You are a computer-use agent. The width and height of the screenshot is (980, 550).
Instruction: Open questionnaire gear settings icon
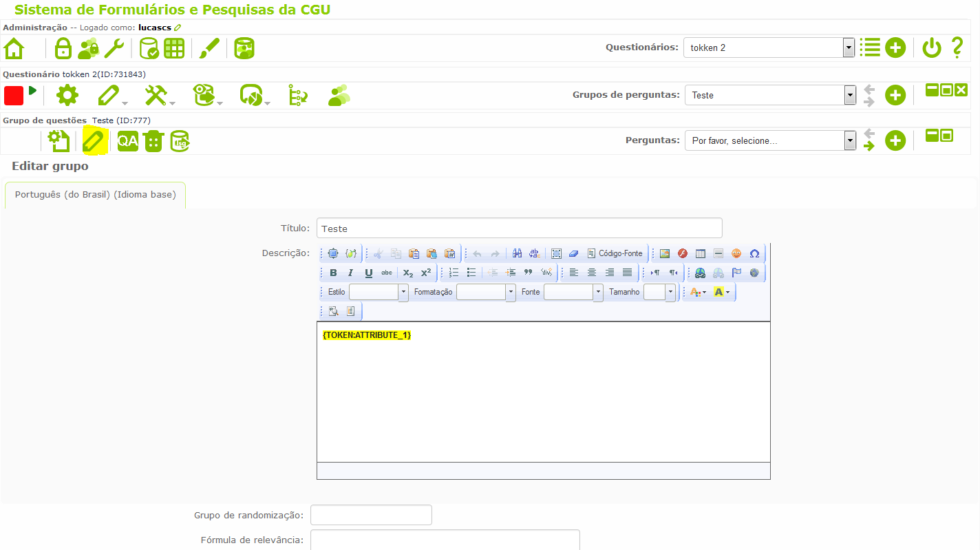pyautogui.click(x=67, y=95)
